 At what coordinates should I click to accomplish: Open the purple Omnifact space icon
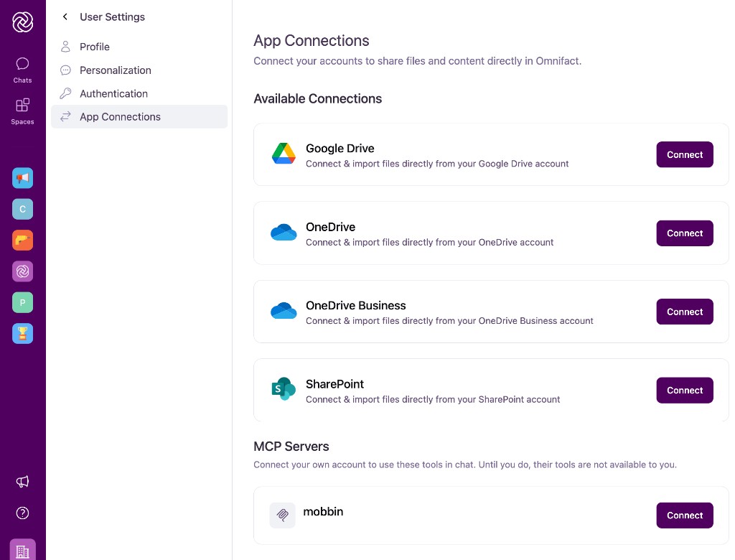coord(22,271)
